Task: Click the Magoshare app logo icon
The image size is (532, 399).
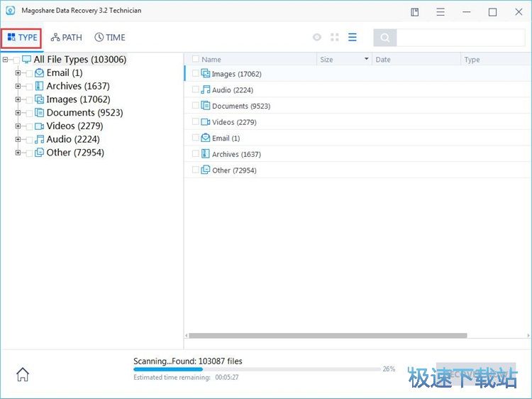Action: [x=11, y=11]
